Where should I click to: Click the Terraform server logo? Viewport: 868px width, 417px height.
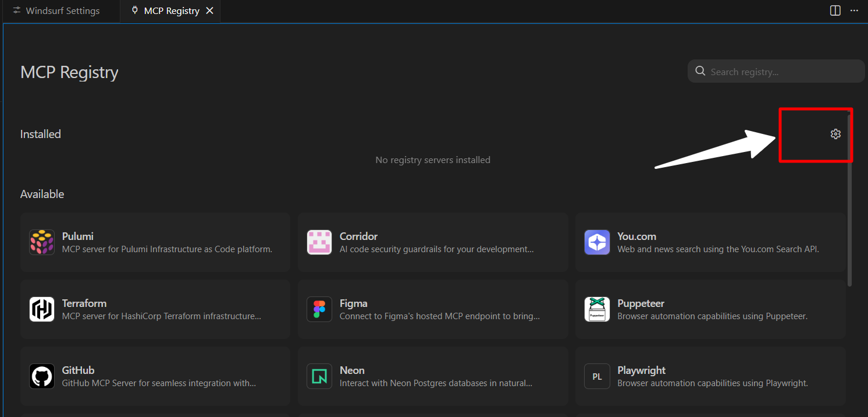point(42,309)
